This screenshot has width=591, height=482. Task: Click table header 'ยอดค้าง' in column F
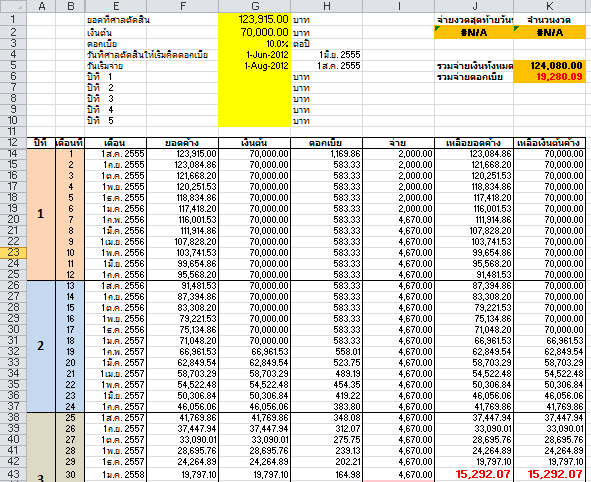click(x=182, y=143)
